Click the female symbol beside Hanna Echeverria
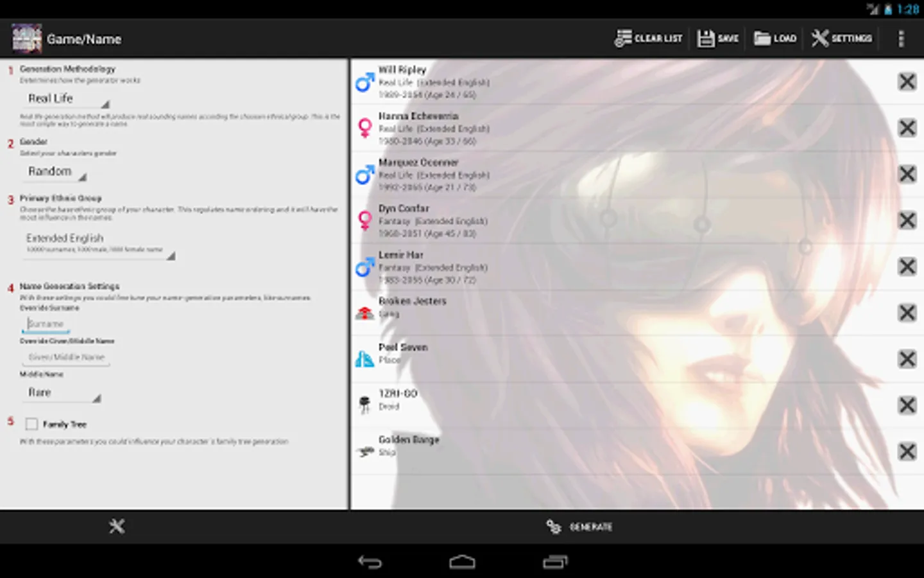Screen dimensions: 924x578 click(x=365, y=128)
